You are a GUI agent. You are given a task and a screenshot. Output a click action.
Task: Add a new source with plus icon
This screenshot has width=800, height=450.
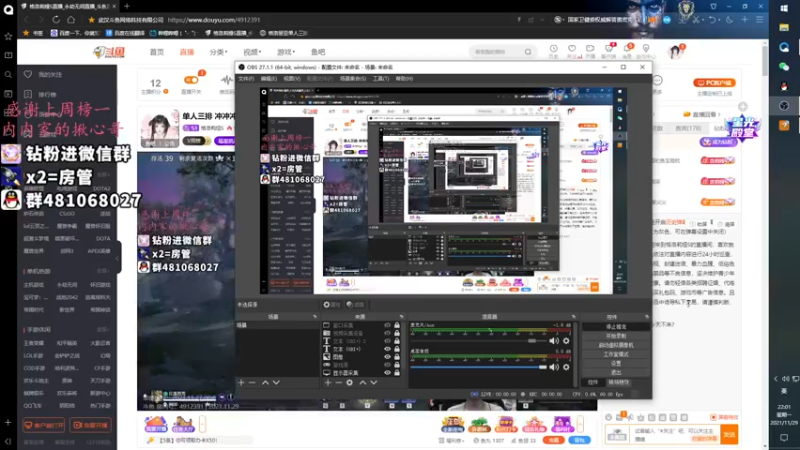[328, 382]
